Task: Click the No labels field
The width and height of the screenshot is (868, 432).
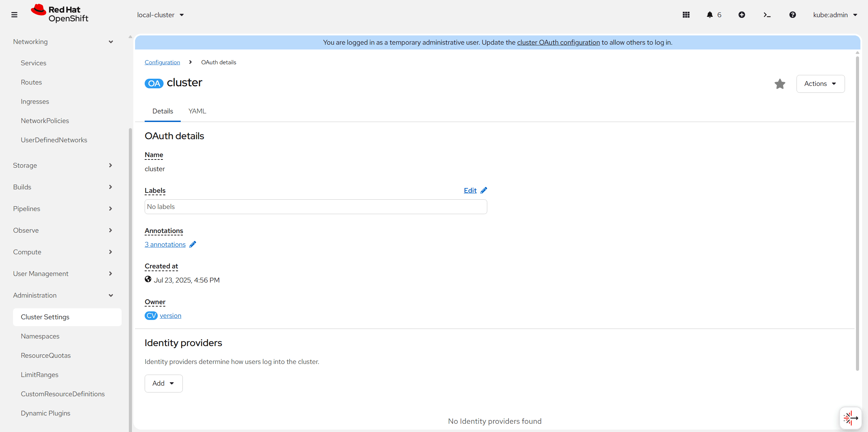Action: (316, 207)
